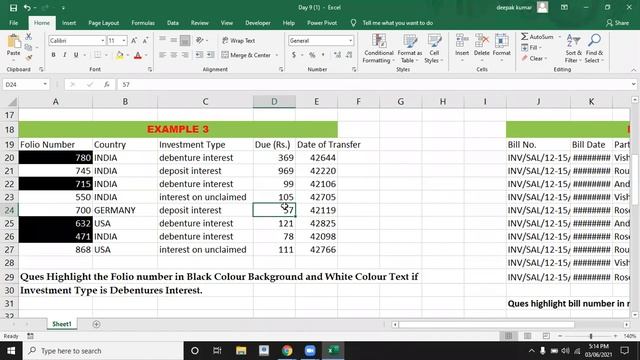Open the Name Box dropdown arrow
640x360 pixels.
45,84
